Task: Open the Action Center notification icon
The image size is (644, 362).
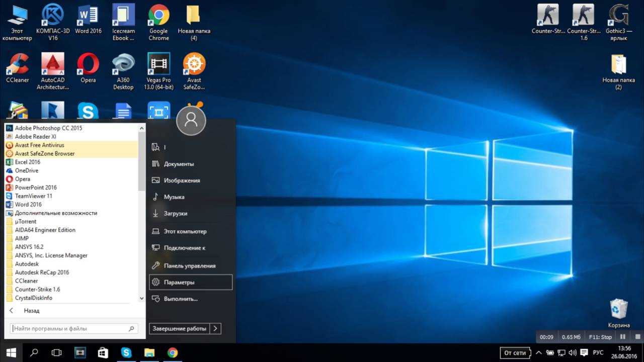Action: pyautogui.click(x=585, y=352)
